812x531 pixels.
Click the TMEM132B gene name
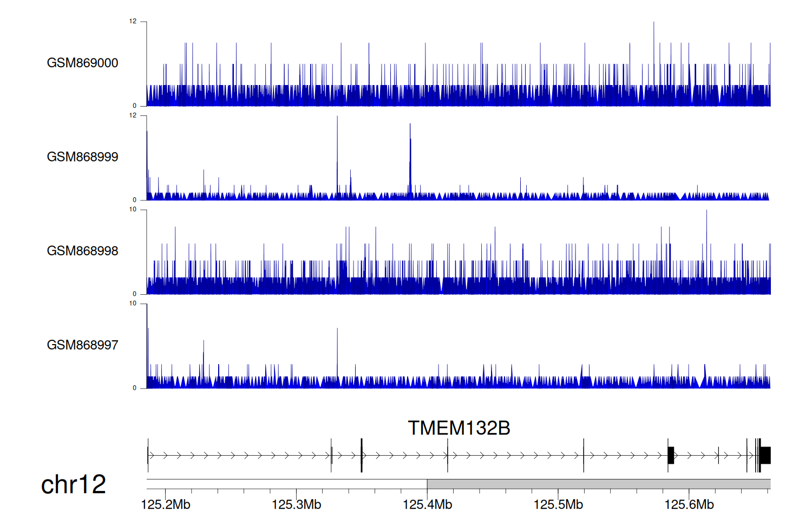[x=459, y=428]
